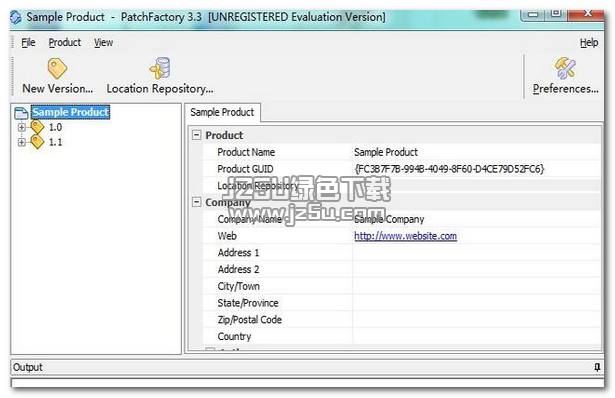Select the Address 2 property label

[238, 269]
